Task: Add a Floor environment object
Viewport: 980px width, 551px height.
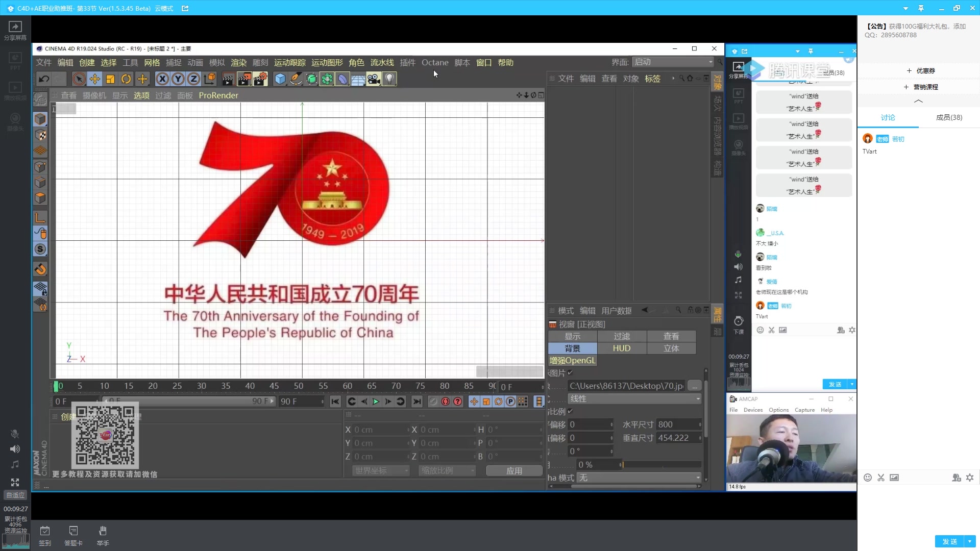Action: [358, 79]
